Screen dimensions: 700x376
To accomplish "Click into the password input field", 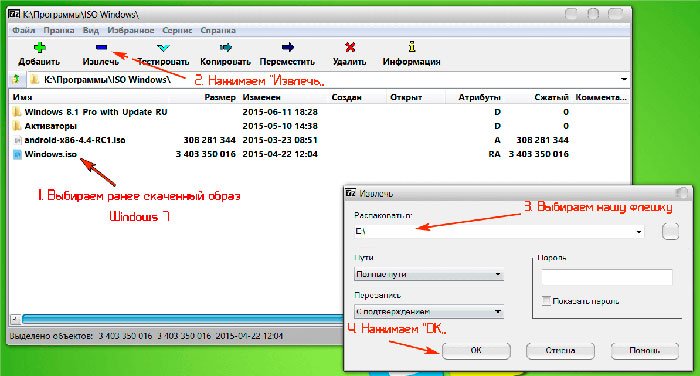I will pyautogui.click(x=607, y=277).
